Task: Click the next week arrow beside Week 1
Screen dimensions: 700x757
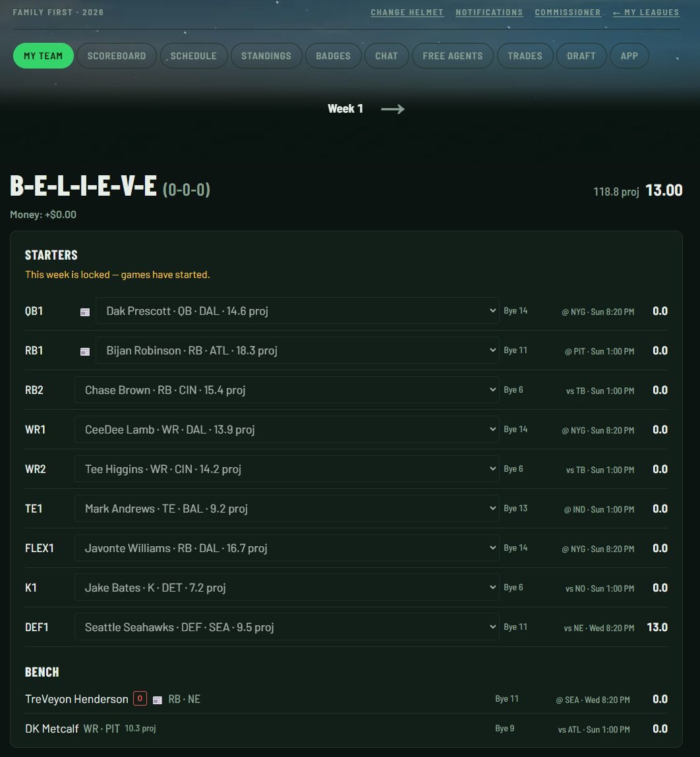Action: (392, 109)
